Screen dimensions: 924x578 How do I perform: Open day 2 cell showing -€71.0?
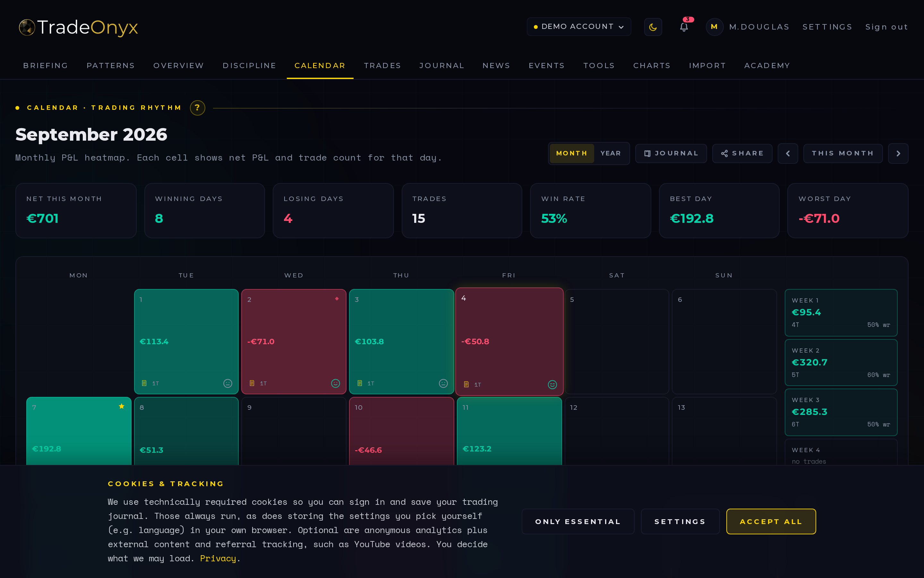tap(294, 341)
